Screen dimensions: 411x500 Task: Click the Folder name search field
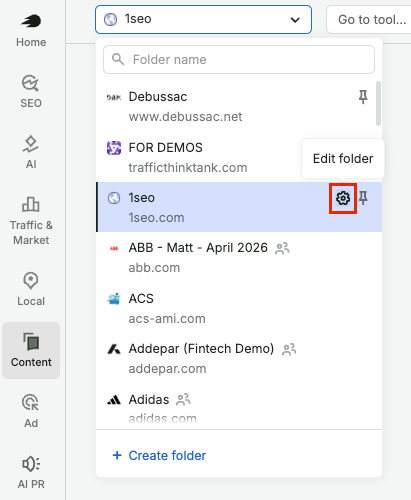pyautogui.click(x=239, y=60)
